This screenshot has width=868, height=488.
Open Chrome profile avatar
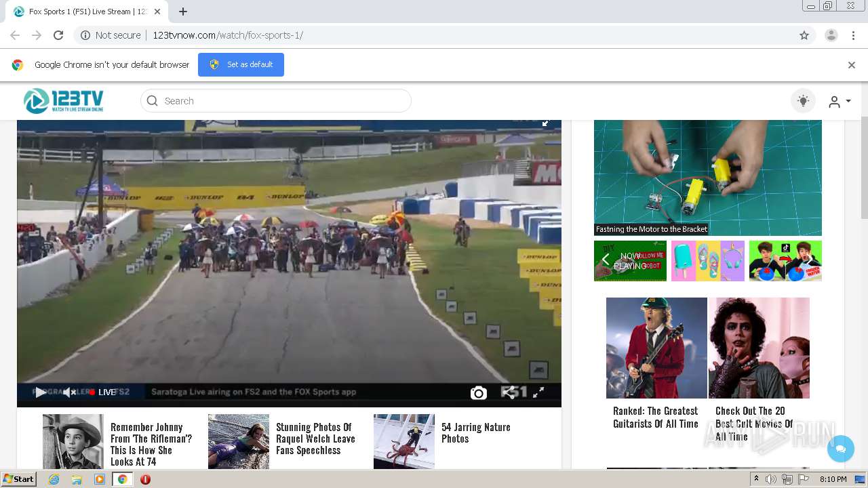(x=831, y=35)
